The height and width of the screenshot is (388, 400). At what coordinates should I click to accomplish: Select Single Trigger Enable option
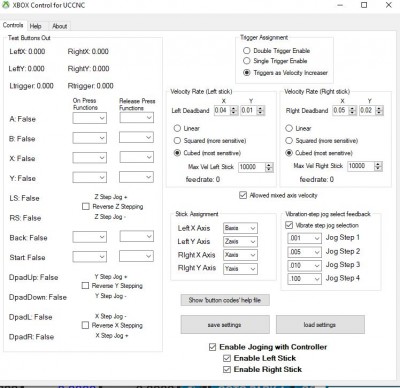(x=246, y=61)
